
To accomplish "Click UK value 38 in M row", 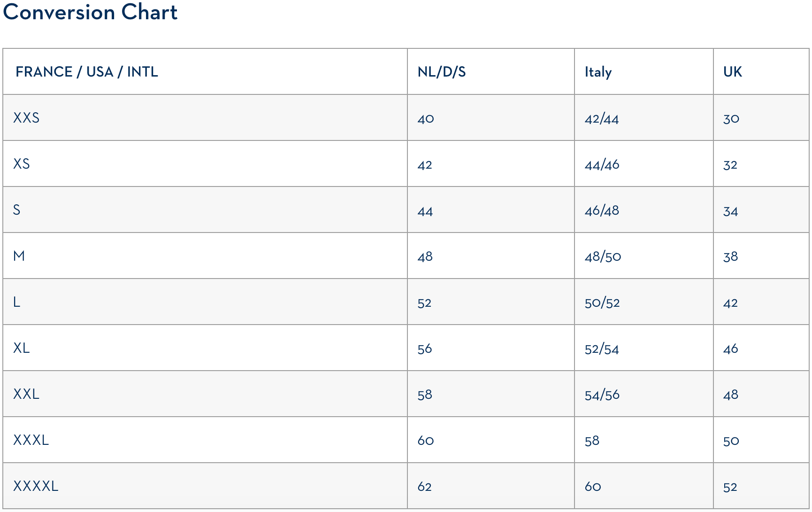I will point(730,256).
